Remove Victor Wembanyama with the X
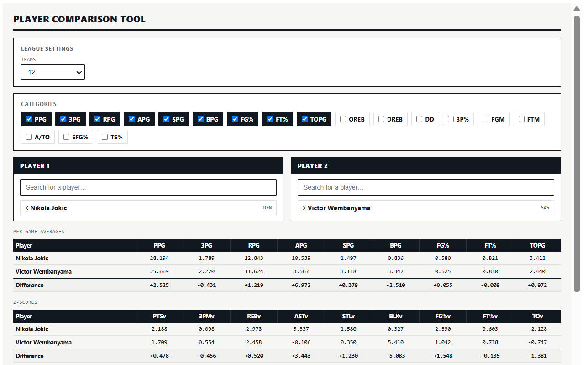This screenshot has height=365, width=588. 304,208
